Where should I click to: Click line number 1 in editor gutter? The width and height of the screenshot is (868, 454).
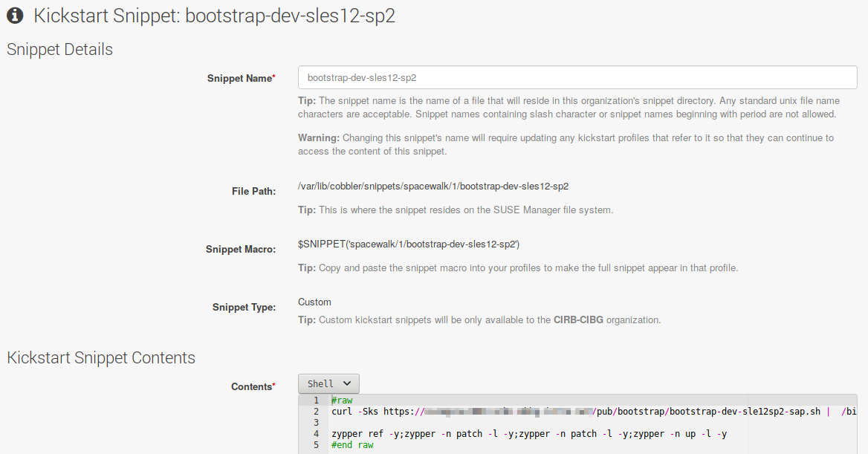[x=316, y=401]
